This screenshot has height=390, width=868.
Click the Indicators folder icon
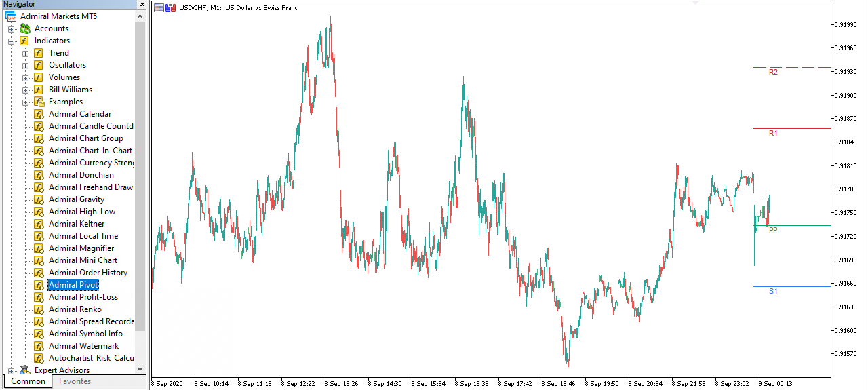pyautogui.click(x=25, y=41)
